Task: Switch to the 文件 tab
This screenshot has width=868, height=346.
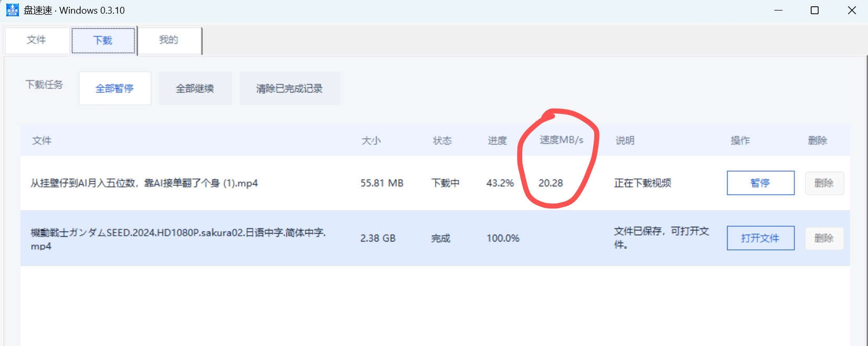Action: [37, 40]
